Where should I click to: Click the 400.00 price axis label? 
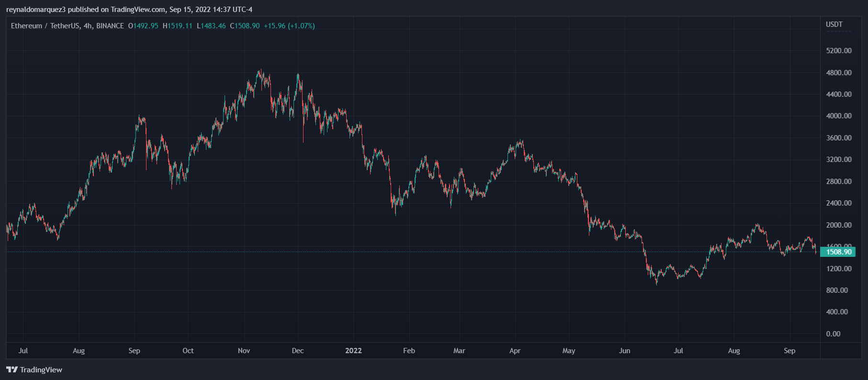point(837,312)
